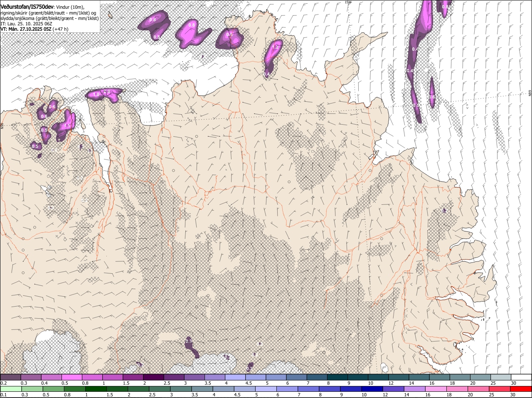The width and height of the screenshot is (532, 398).
Task: Pick purple-row swatch between 1 and 1.5
Action: coord(112,377)
